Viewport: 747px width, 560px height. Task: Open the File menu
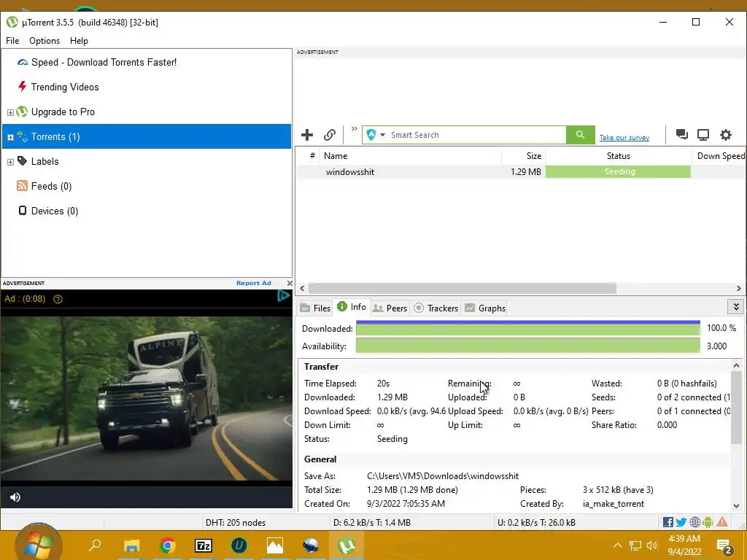12,41
